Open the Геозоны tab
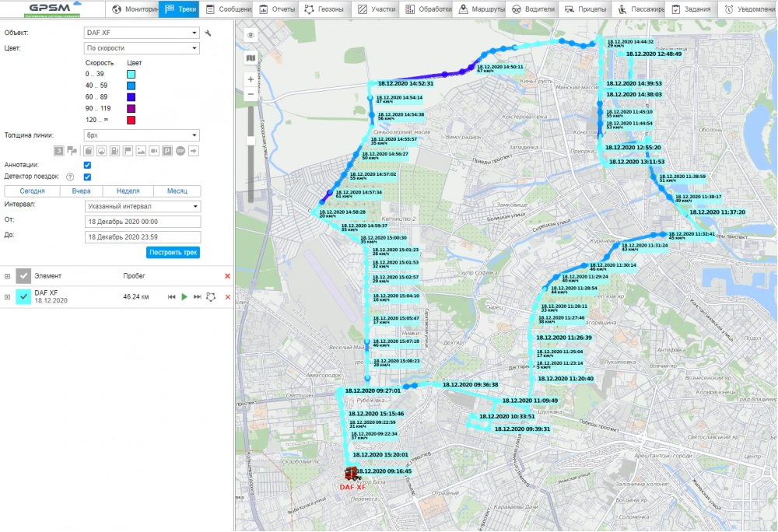Viewport: 778px width, 532px height. click(x=324, y=9)
